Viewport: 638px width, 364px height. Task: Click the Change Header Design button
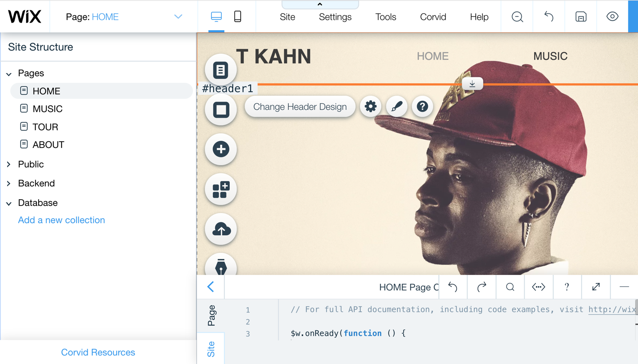pos(300,106)
